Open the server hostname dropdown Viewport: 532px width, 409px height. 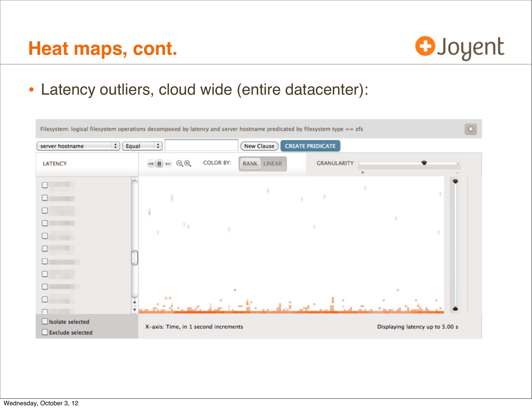point(78,146)
